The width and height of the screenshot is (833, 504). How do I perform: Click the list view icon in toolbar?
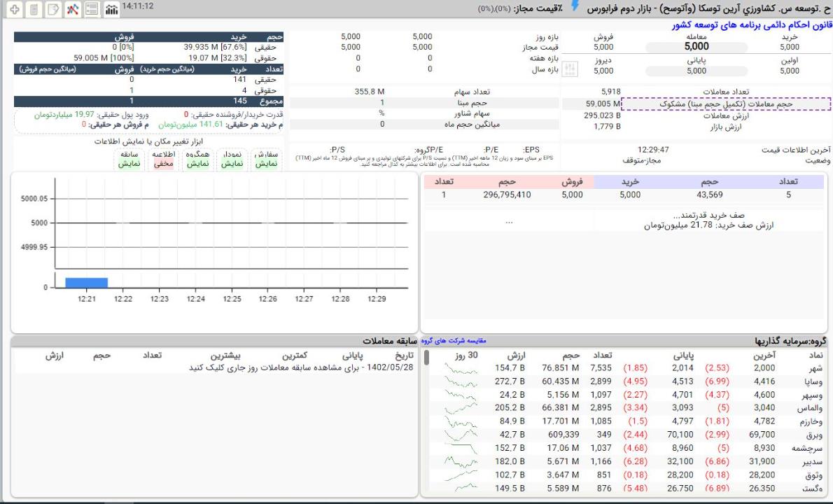coord(92,10)
